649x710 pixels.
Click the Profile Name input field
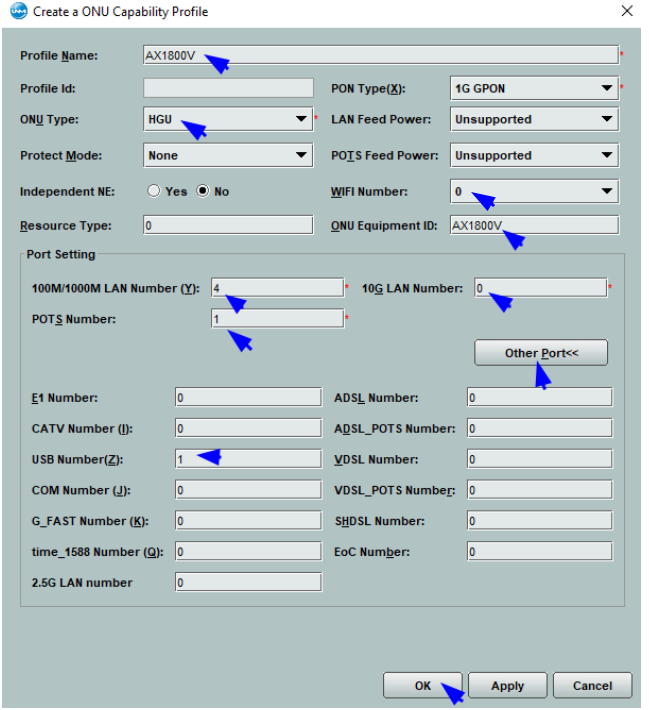pyautogui.click(x=381, y=55)
